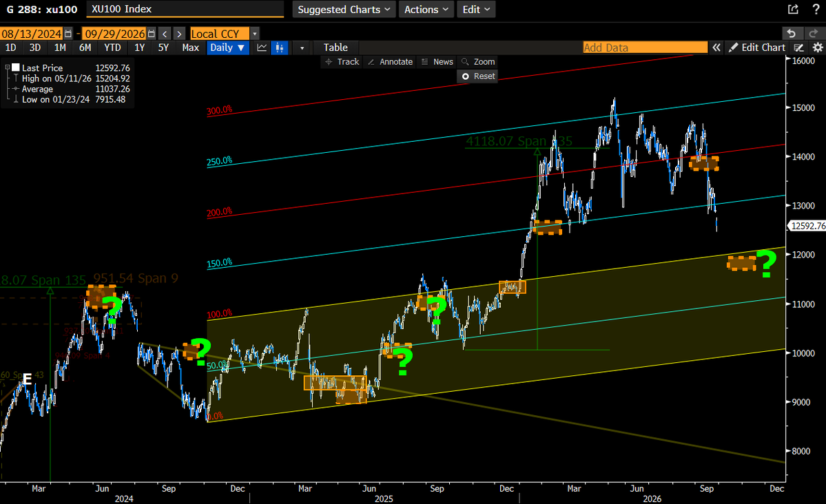Viewport: 826px width, 504px height.
Task: Show News on the chart
Action: [437, 61]
